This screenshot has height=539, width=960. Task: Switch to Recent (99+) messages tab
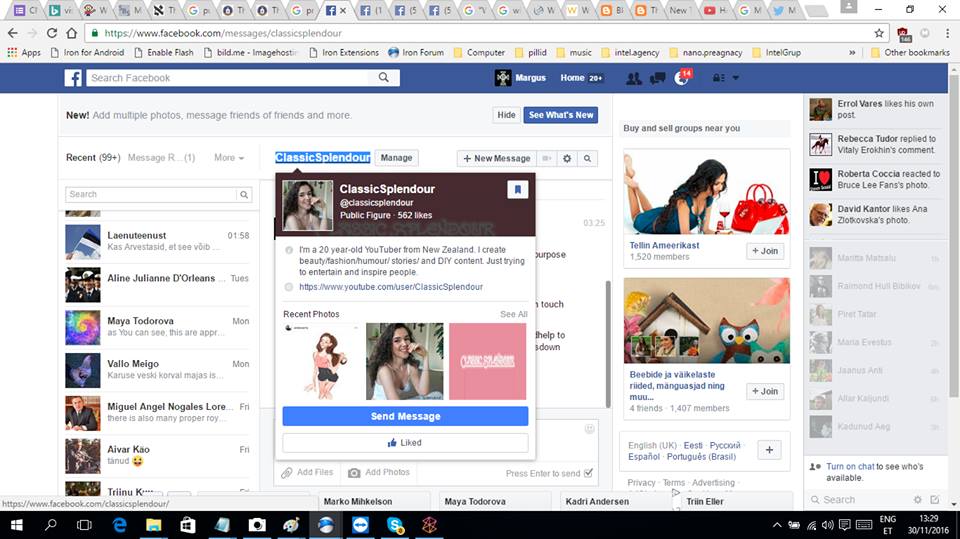(x=92, y=158)
